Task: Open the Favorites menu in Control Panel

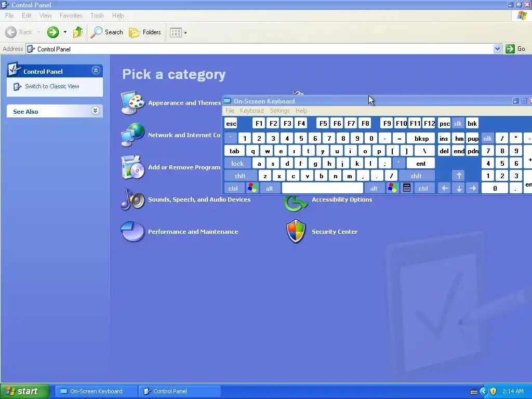Action: click(71, 16)
